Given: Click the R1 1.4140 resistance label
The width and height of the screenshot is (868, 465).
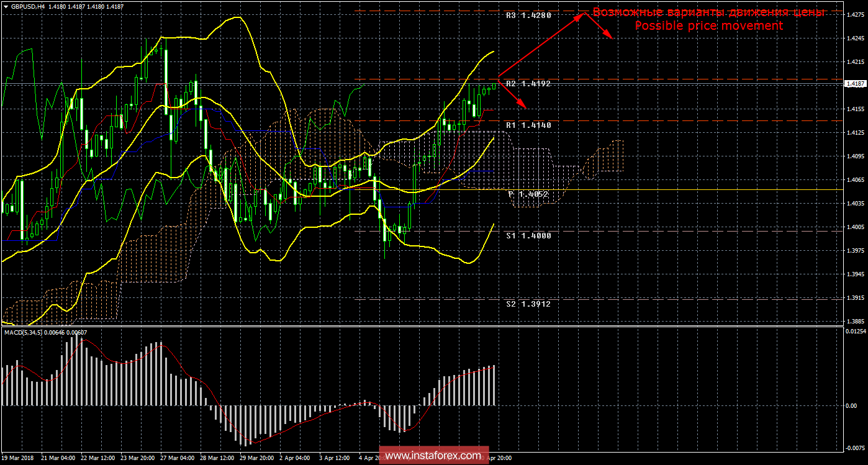Looking at the screenshot, I should 528,125.
